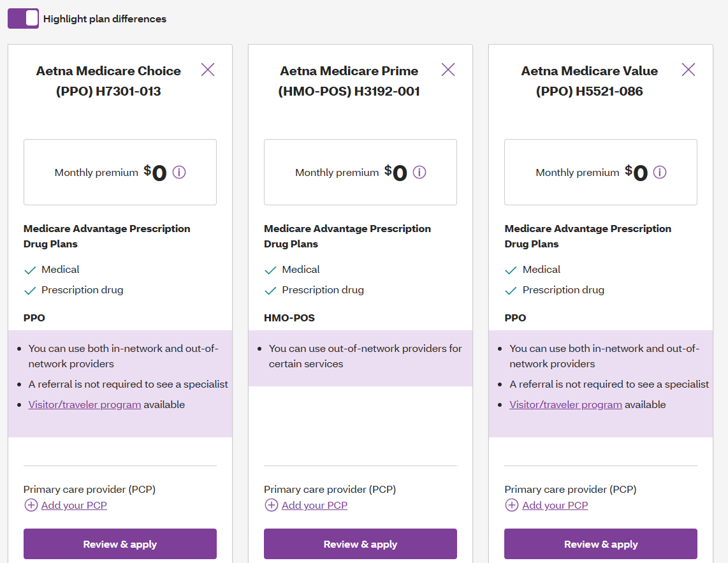728x563 pixels.
Task: Click the Medical checkmark icon in Choice plan
Action: [30, 270]
